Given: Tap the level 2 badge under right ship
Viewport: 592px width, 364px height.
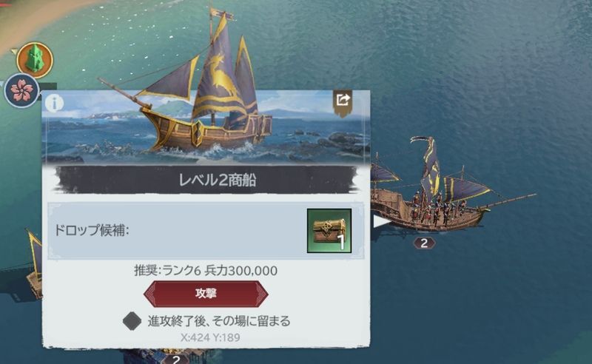Looking at the screenshot, I should 424,243.
